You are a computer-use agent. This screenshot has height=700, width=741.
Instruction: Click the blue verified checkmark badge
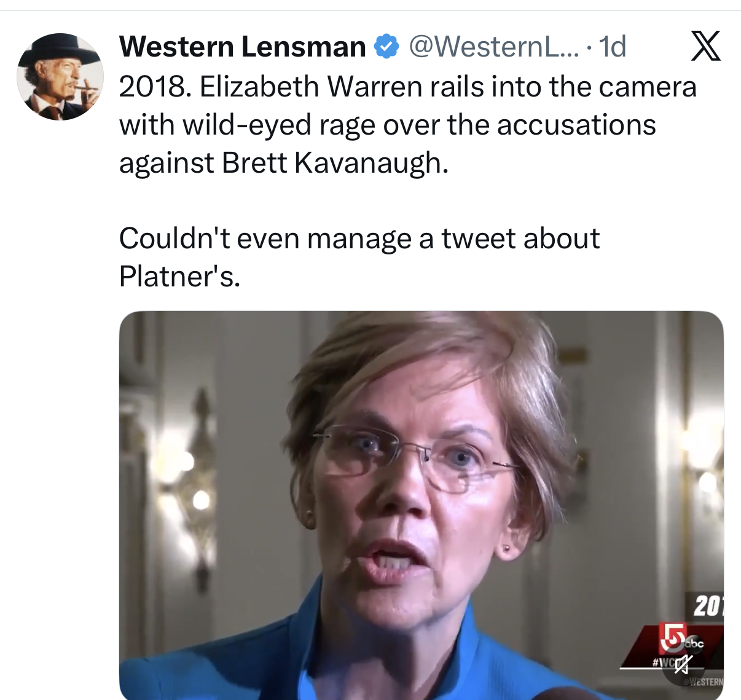coord(386,47)
